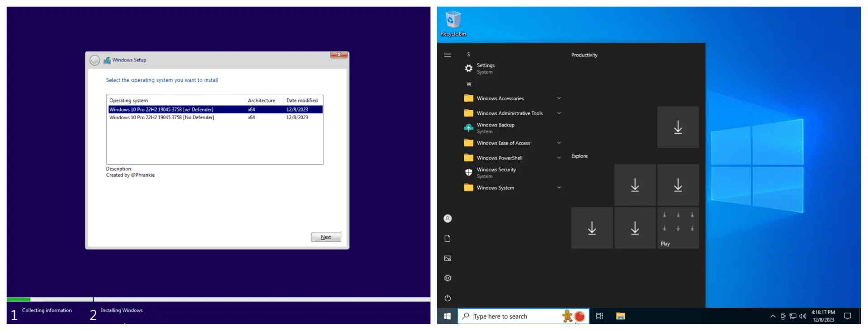This screenshot has width=868, height=331.
Task: Expand the Windows Ease of Access folder
Action: tap(513, 143)
